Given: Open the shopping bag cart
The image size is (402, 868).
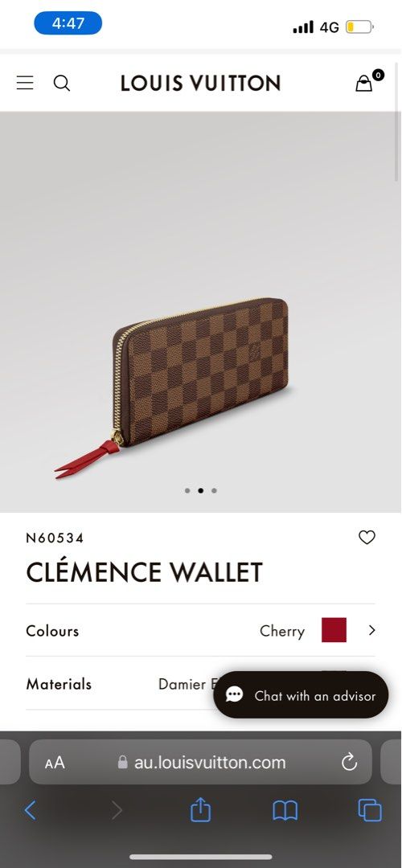Looking at the screenshot, I should (364, 83).
